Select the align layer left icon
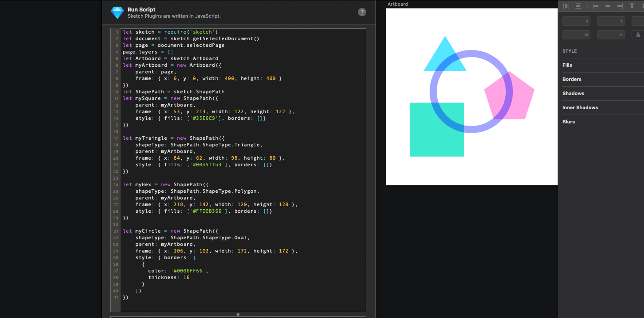Image resolution: width=644 pixels, height=318 pixels. [x=596, y=6]
